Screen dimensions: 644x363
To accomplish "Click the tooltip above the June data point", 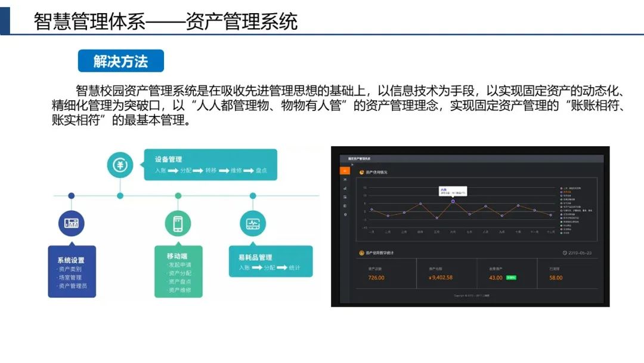I will (x=453, y=191).
